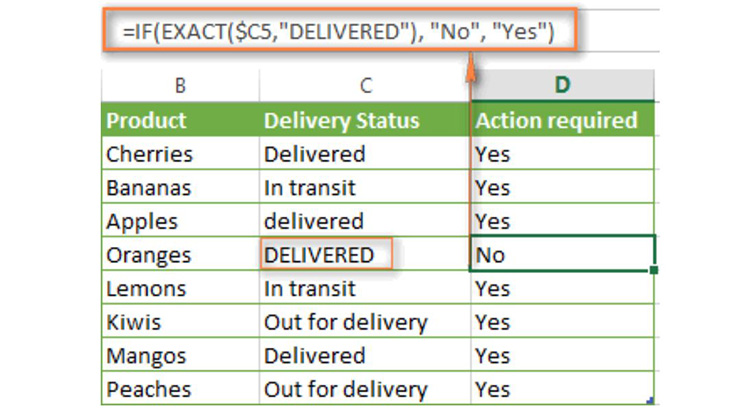Select the Peaches cell
The image size is (750, 417).
[180, 388]
